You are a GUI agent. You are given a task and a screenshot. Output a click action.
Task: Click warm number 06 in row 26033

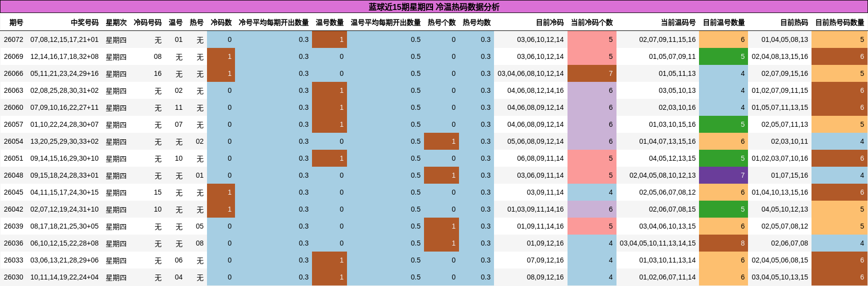[178, 260]
